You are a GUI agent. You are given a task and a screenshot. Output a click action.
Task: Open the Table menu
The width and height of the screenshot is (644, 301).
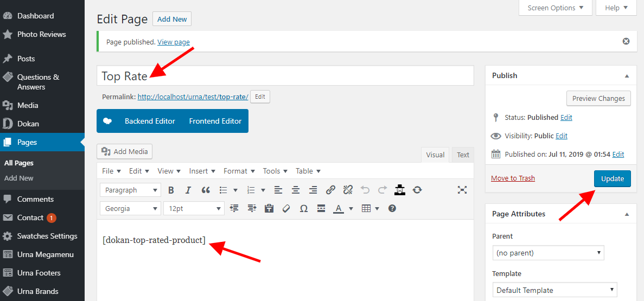pos(308,171)
